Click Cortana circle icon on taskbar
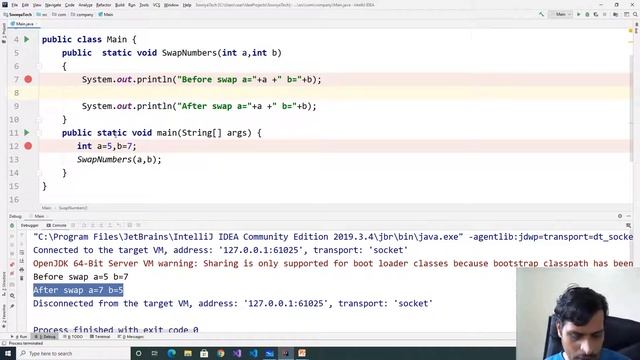640x360 pixels. pyautogui.click(x=138, y=353)
